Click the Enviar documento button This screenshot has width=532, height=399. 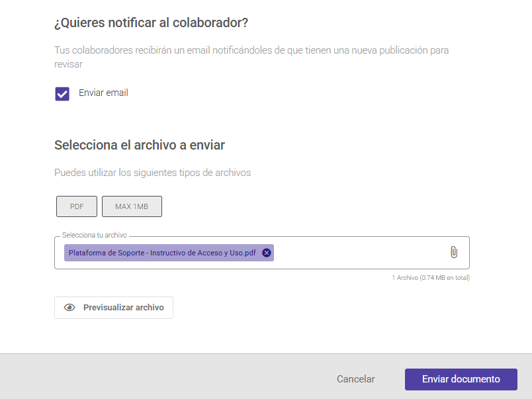[x=461, y=379]
